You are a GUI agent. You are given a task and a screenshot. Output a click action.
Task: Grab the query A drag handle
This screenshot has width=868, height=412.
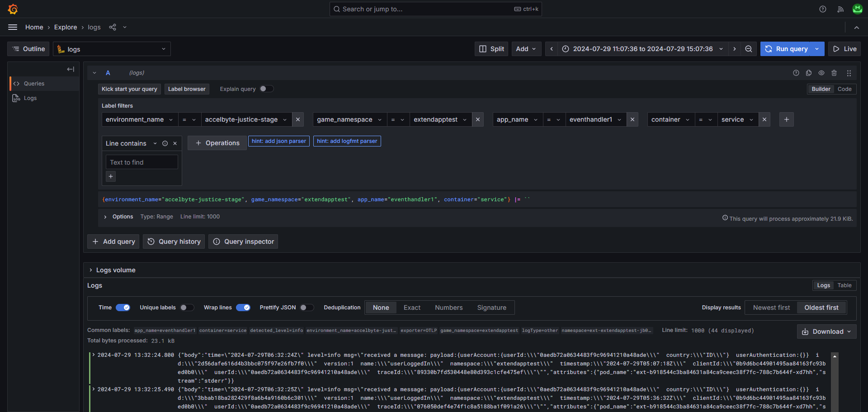coord(849,73)
